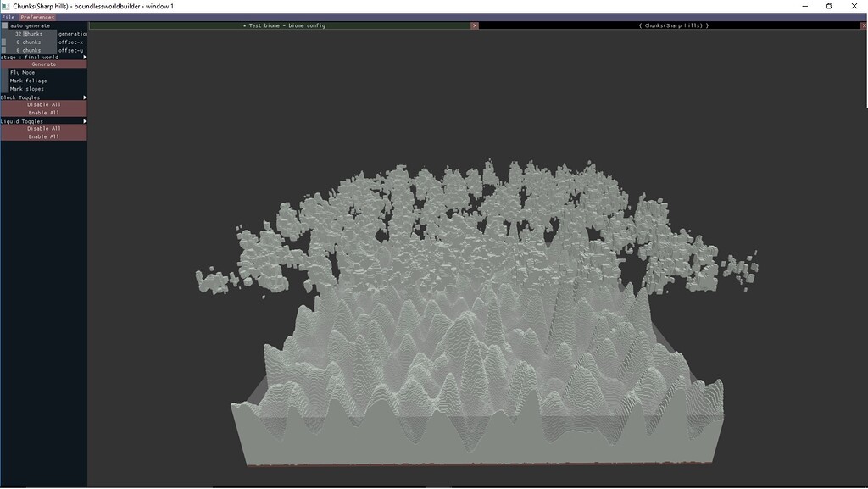Close the Chunks(Sharp hills) tab

coord(862,25)
